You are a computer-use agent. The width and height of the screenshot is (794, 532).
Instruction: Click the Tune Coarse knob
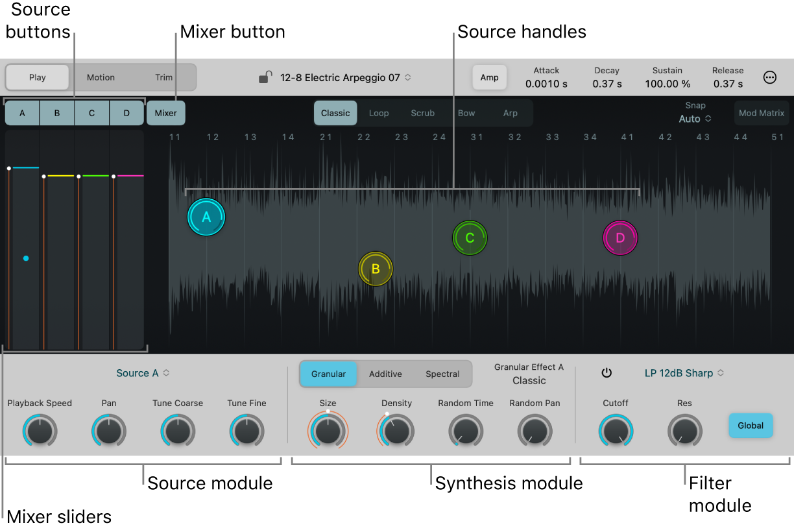178,431
